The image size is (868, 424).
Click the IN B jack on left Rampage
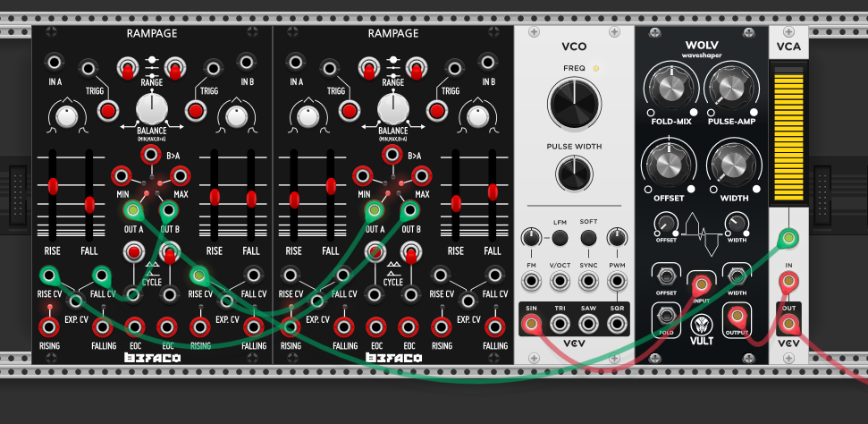coord(247,62)
